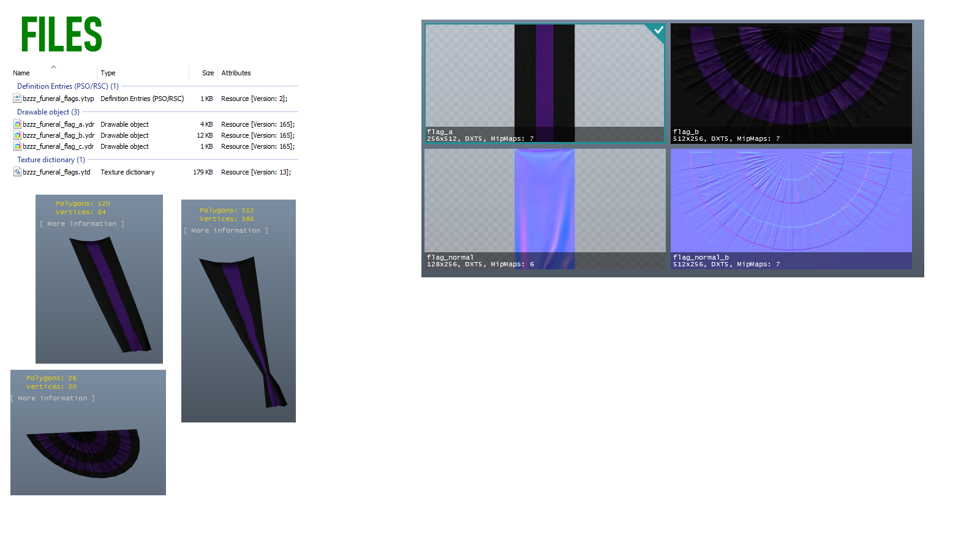The image size is (980, 551).
Task: Collapse the Definition Entries (PSO/RSC) group
Action: (x=68, y=86)
